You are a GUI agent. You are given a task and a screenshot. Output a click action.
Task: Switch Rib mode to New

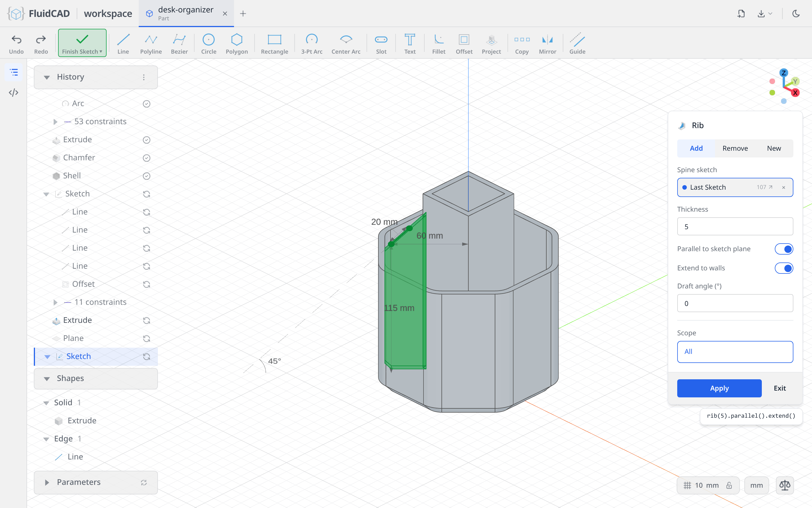pos(774,148)
